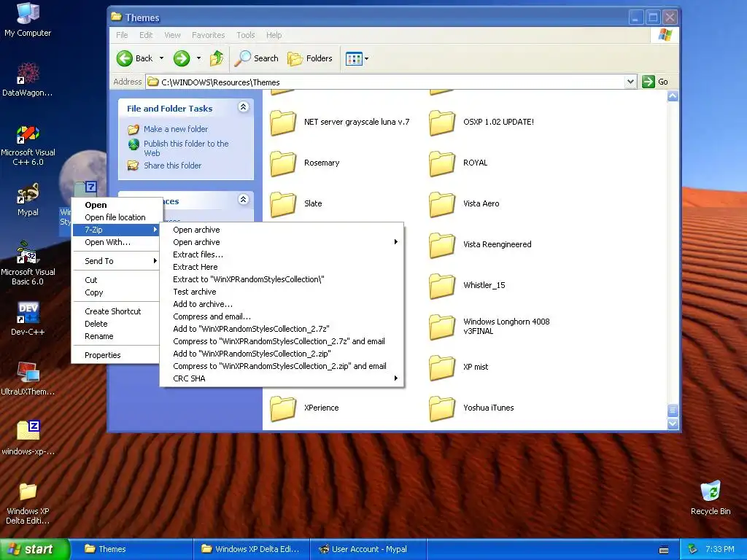Open Windows Longhorn 4008 v3FINAL folder
747x560 pixels.
click(x=489, y=327)
